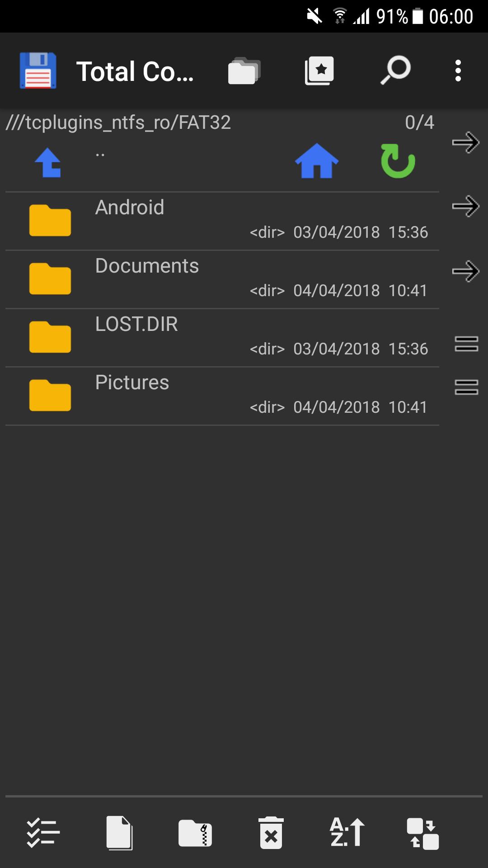
Task: Tap the delete trash icon
Action: (x=271, y=833)
